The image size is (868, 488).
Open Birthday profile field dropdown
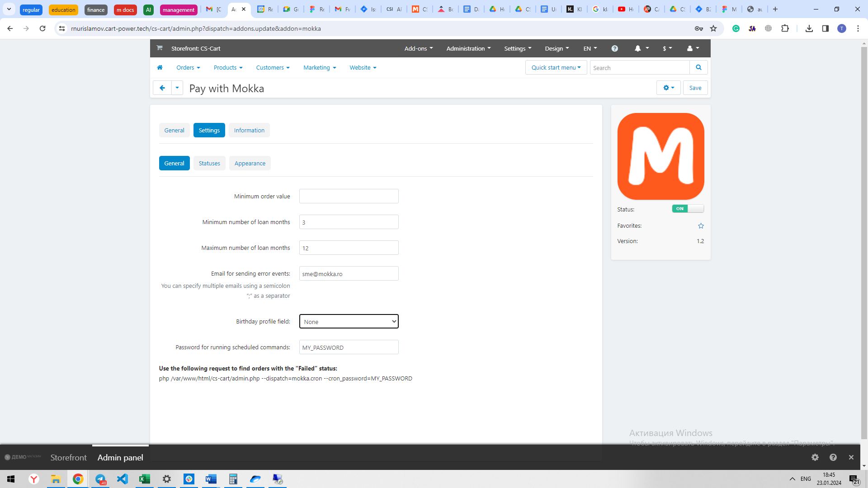click(349, 322)
